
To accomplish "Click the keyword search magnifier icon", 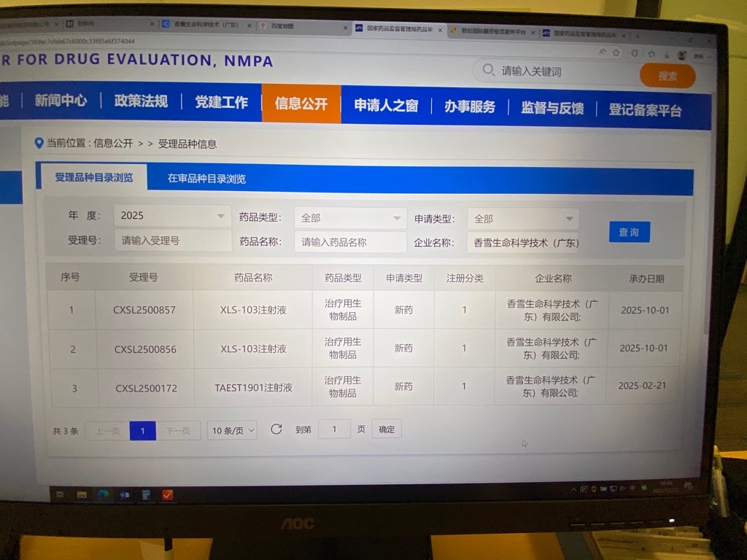I will [x=488, y=70].
